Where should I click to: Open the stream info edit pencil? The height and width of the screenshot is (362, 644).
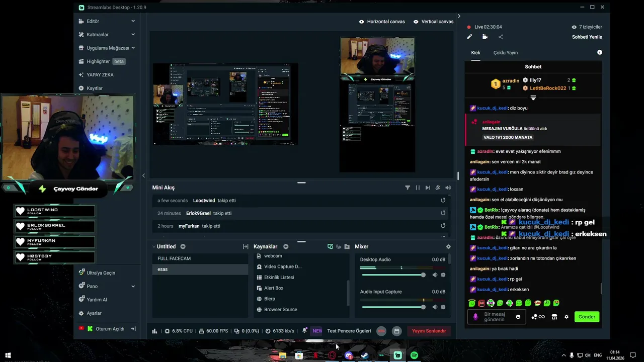coord(469,37)
